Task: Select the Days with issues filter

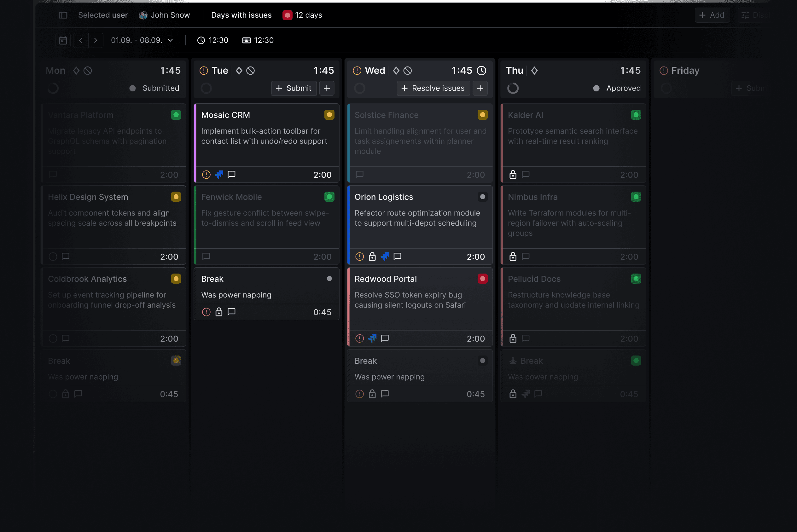Action: [x=241, y=15]
